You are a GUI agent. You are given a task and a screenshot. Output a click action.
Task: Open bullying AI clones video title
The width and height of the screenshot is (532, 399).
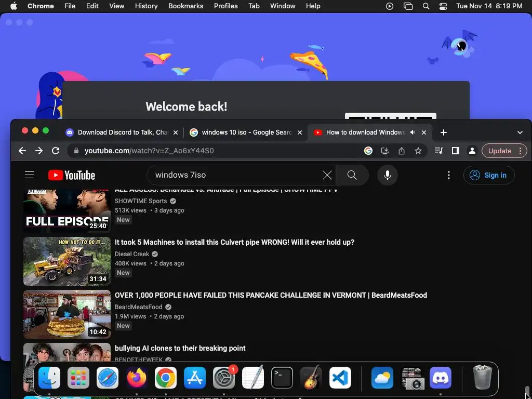pyautogui.click(x=180, y=348)
